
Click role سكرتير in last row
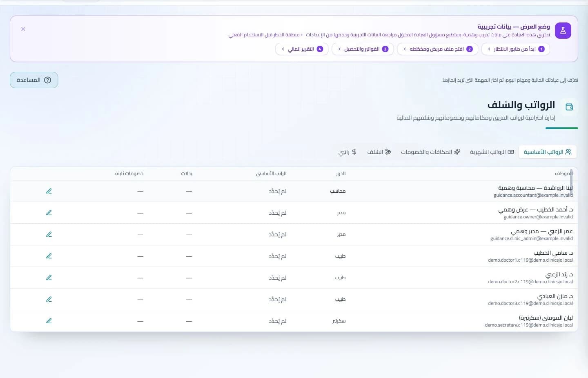coord(339,321)
